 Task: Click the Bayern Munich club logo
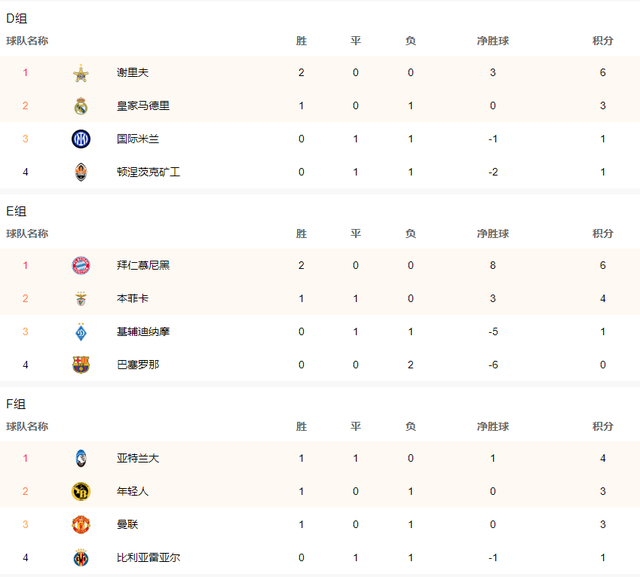click(x=81, y=265)
